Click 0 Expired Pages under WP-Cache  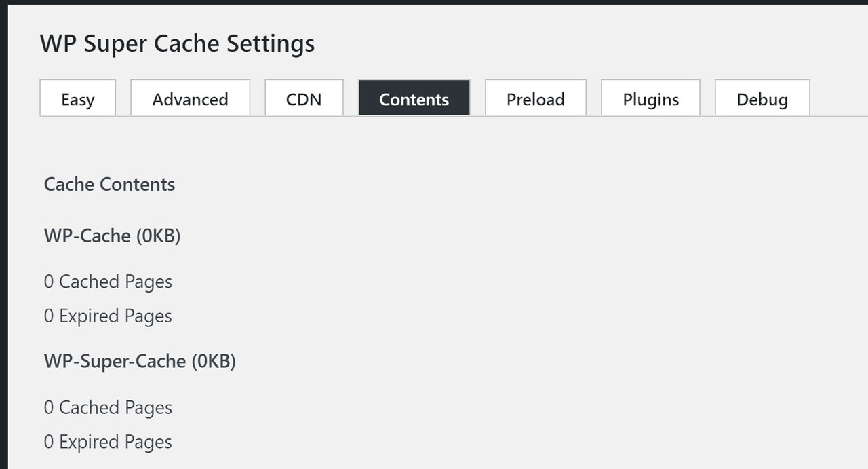coord(108,316)
